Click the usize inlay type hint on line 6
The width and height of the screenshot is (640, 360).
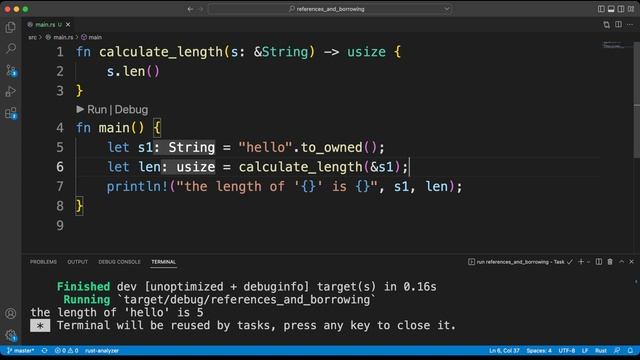[x=188, y=167]
